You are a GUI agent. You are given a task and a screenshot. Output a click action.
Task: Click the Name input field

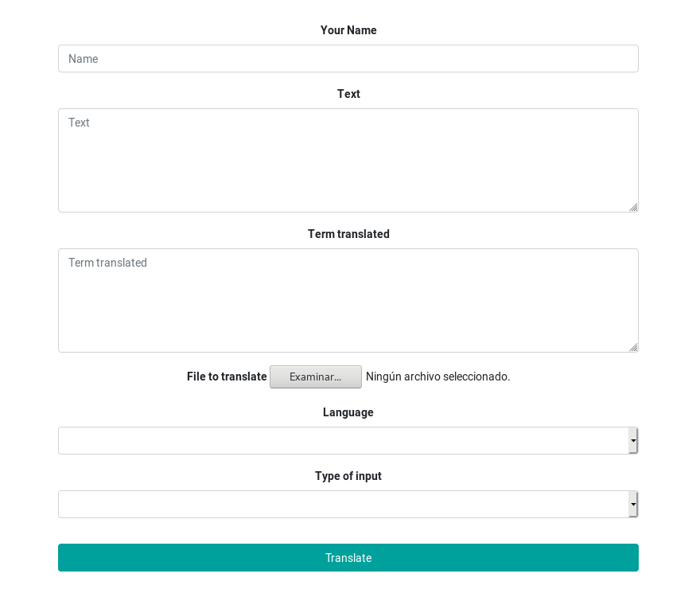pyautogui.click(x=348, y=58)
